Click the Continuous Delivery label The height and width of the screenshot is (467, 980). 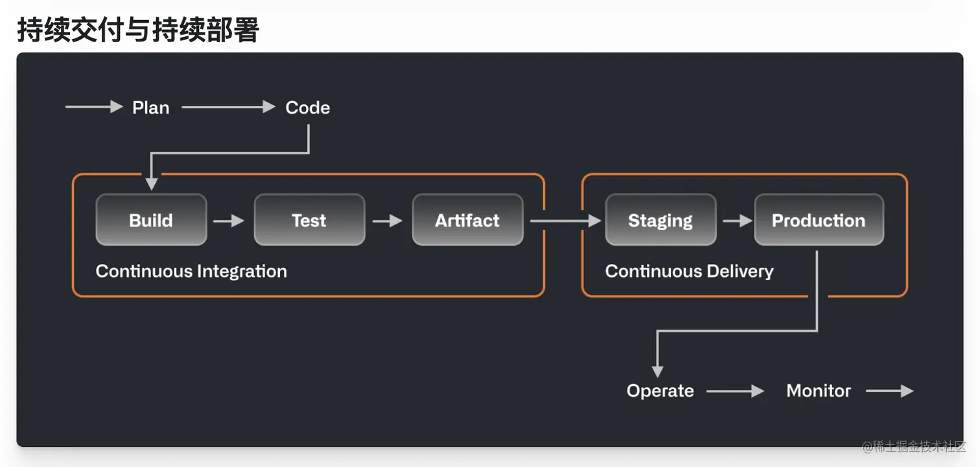tap(689, 271)
